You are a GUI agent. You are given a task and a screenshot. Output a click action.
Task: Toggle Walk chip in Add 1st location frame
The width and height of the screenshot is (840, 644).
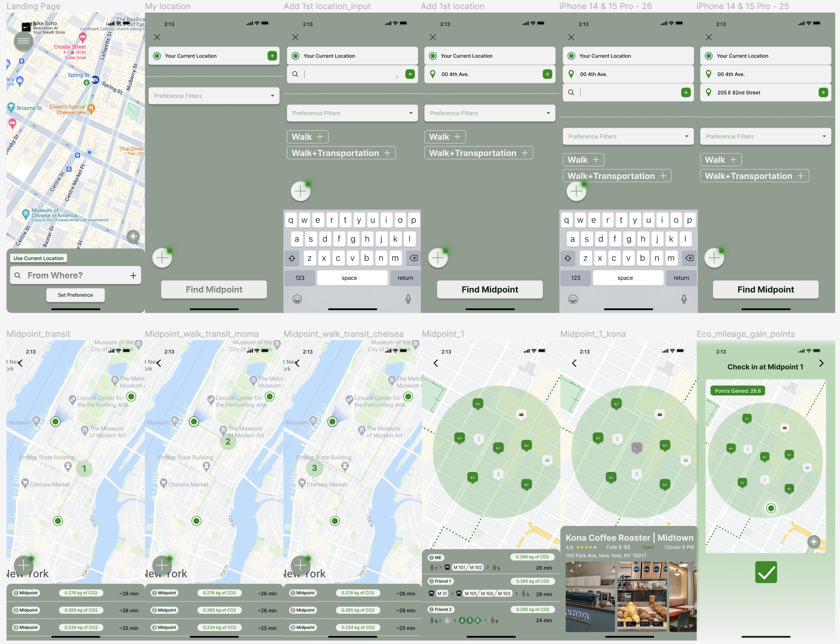coord(445,137)
